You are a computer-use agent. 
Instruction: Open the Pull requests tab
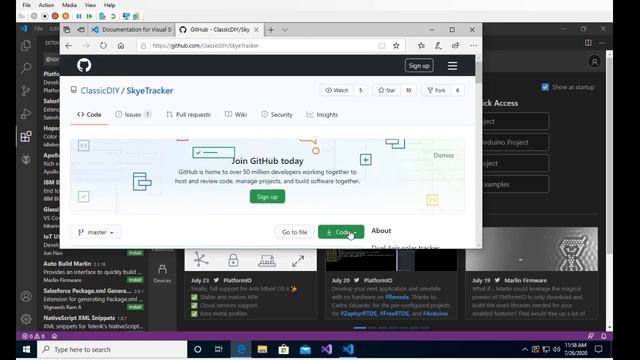pyautogui.click(x=189, y=115)
